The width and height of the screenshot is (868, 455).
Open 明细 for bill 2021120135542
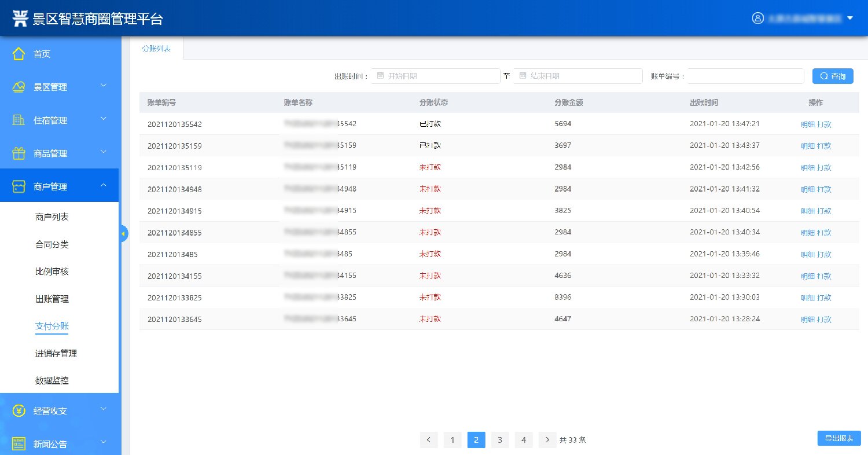tap(807, 124)
